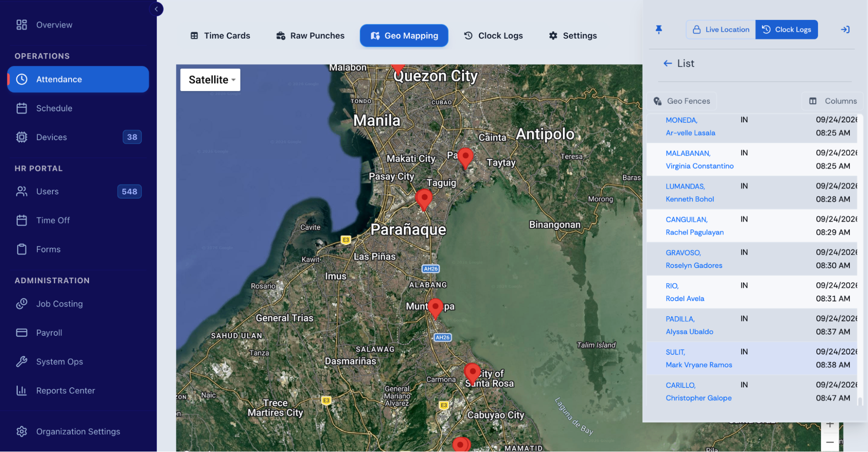Go to Users in HR Portal

tap(78, 191)
